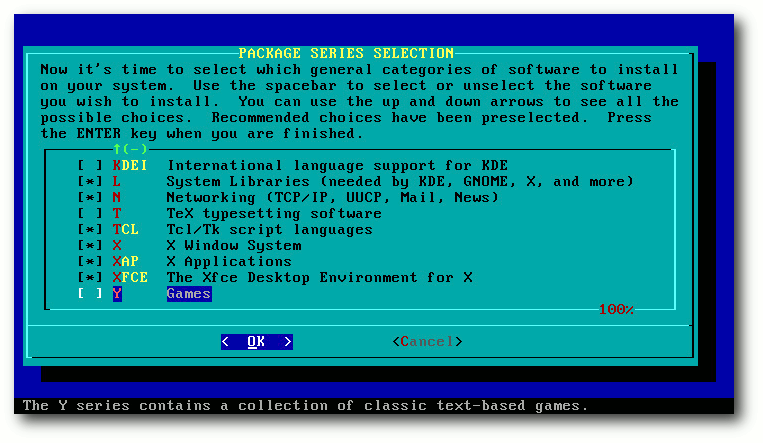Viewport: 763px width, 443px height.
Task: Select the red N series tag
Action: pyautogui.click(x=117, y=198)
